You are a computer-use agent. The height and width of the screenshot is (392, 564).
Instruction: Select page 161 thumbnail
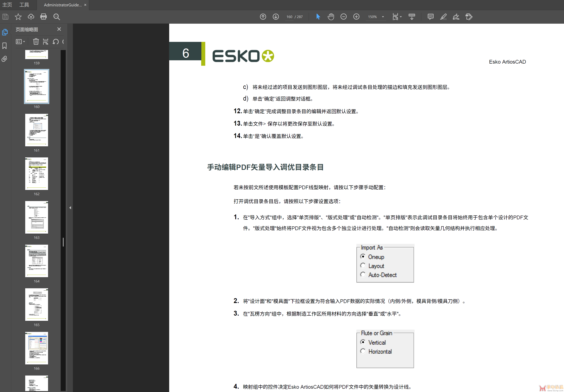pyautogui.click(x=37, y=130)
